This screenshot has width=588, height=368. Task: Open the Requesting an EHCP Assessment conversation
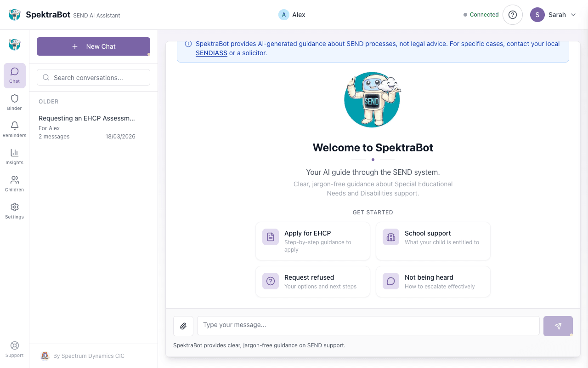93,126
